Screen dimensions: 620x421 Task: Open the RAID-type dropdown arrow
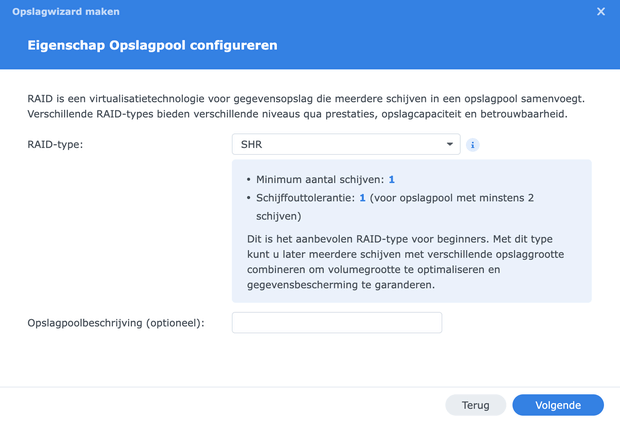(450, 145)
